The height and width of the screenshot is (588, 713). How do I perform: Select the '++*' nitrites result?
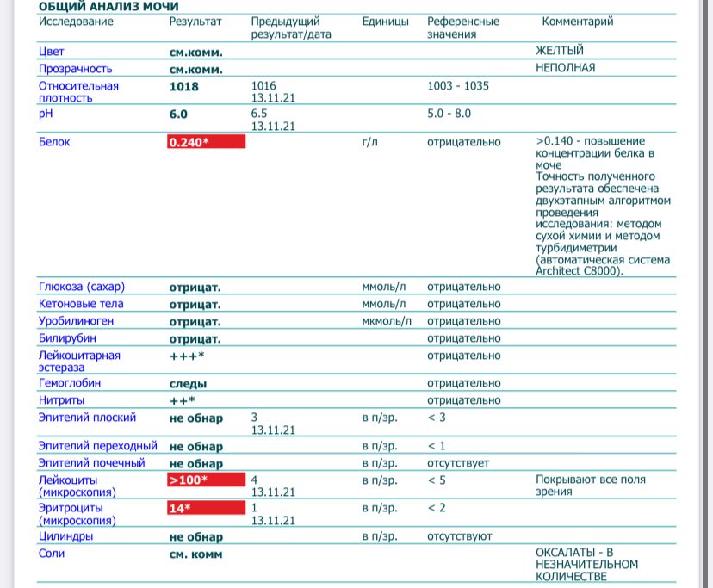point(182,400)
